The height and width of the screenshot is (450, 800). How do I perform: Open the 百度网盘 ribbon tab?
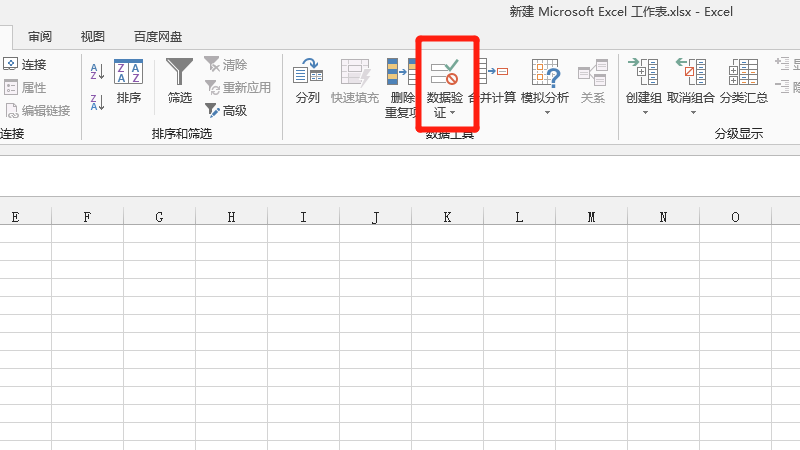coord(158,37)
